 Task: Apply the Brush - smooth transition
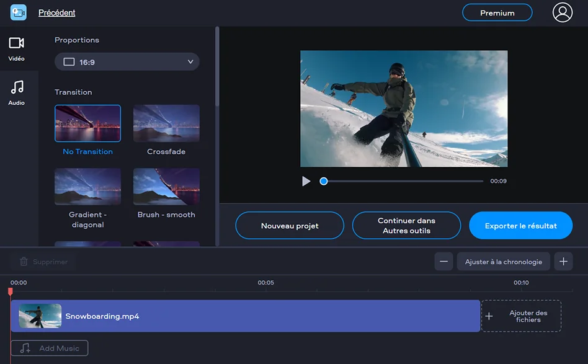tap(166, 187)
